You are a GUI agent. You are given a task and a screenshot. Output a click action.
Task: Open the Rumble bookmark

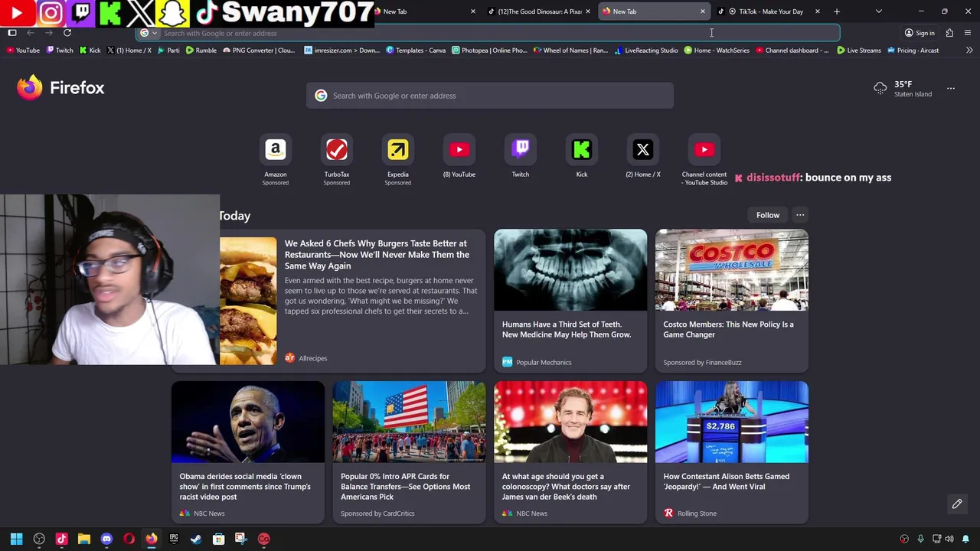pyautogui.click(x=201, y=51)
